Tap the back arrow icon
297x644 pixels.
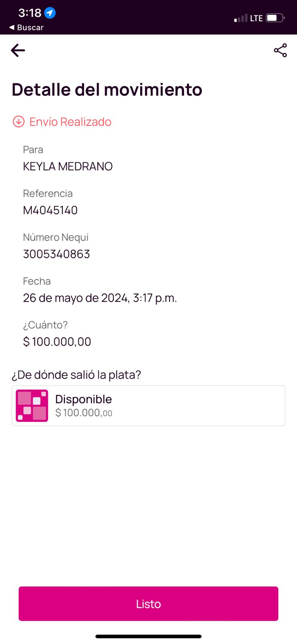[x=18, y=50]
